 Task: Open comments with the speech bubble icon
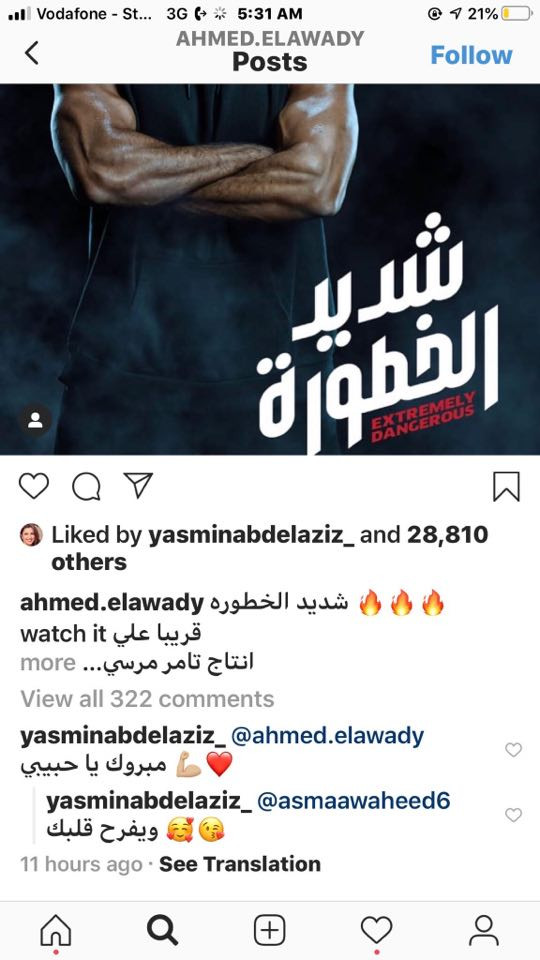pyautogui.click(x=86, y=487)
